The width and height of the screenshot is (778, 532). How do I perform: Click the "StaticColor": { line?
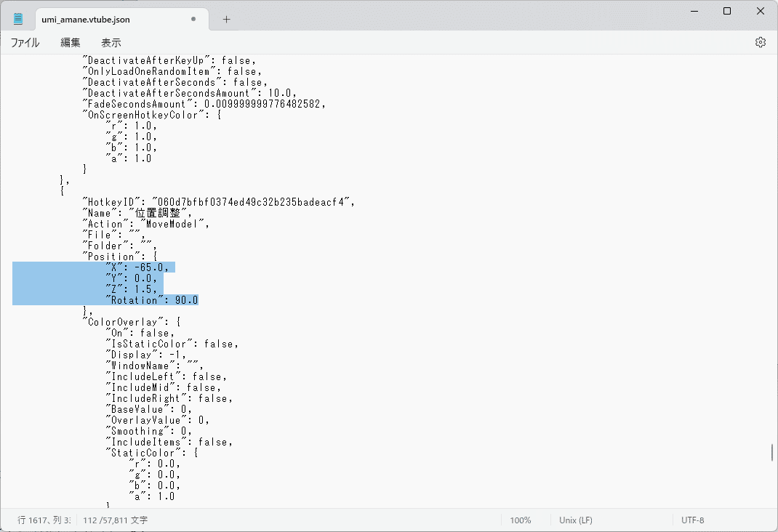point(151,453)
